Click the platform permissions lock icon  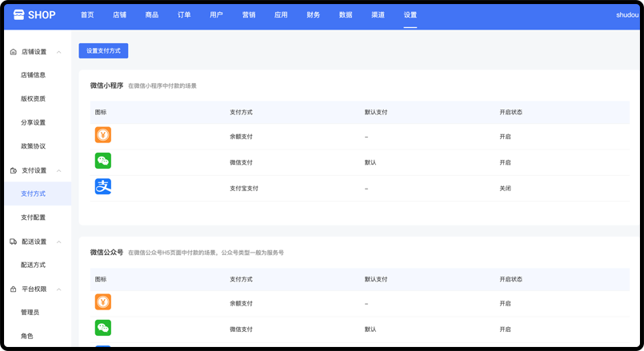point(13,289)
